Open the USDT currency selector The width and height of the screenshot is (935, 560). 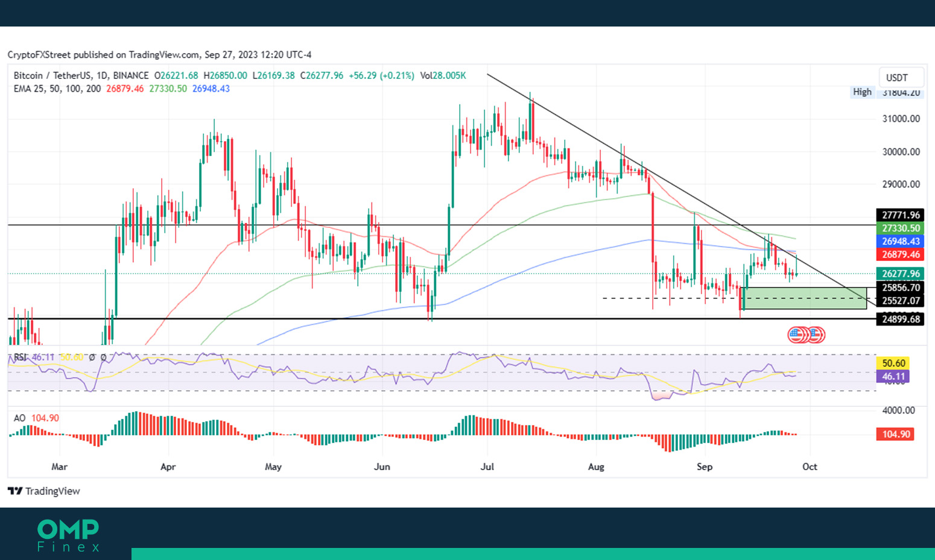[x=901, y=77]
